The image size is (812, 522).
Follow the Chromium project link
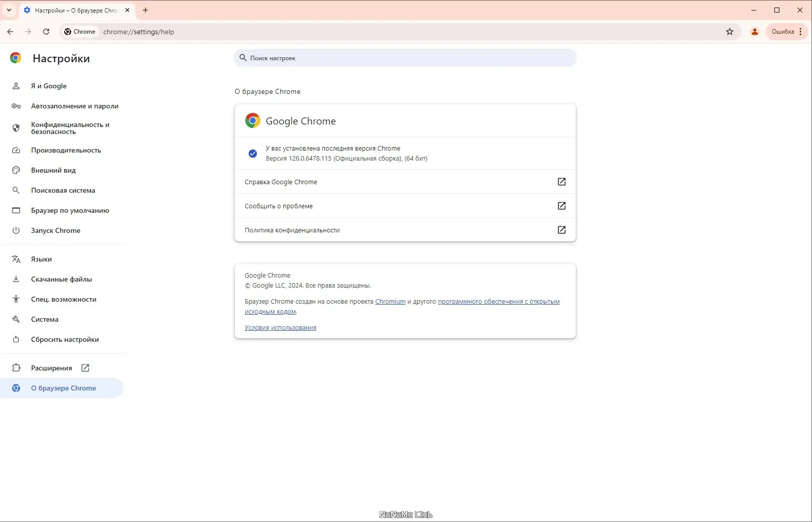(390, 302)
